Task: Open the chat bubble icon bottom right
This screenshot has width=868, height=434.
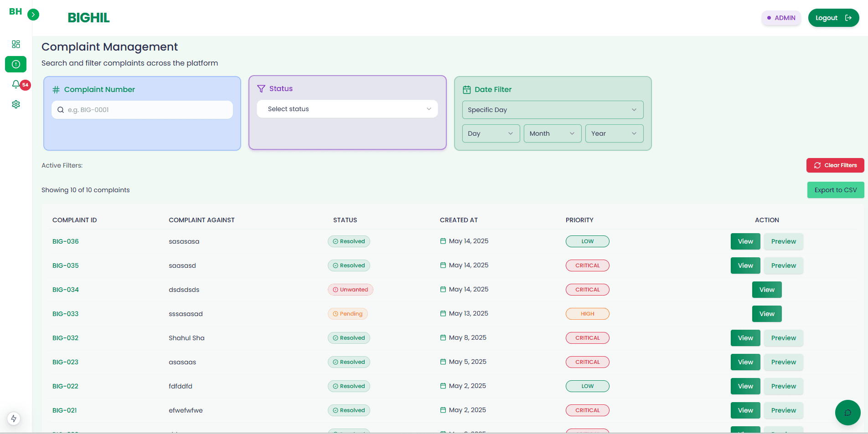Action: tap(848, 413)
